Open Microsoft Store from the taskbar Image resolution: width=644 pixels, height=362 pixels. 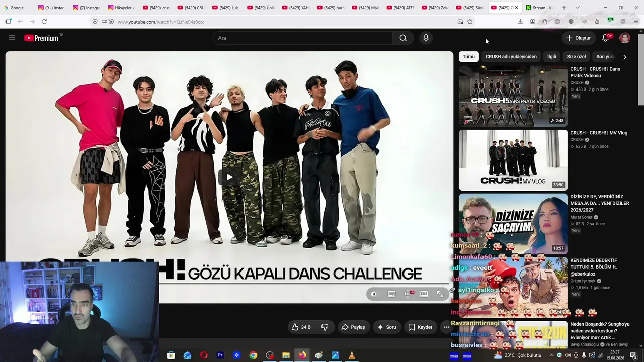[171, 355]
